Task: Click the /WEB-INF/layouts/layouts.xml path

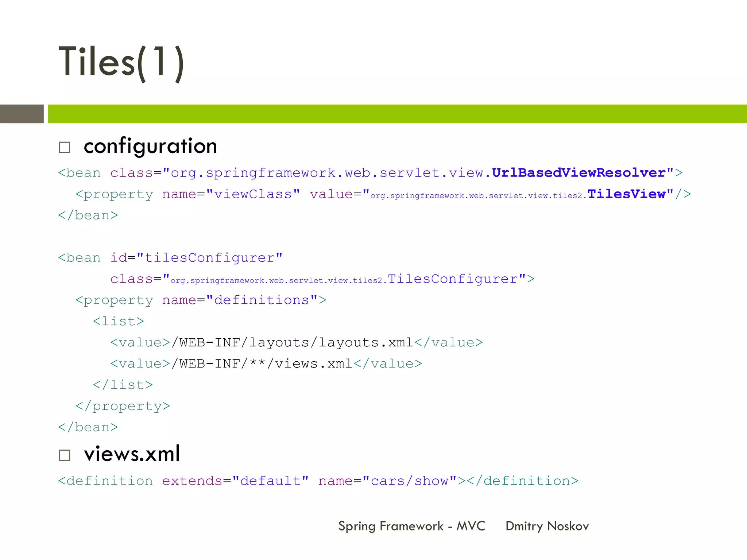Action: tap(292, 342)
